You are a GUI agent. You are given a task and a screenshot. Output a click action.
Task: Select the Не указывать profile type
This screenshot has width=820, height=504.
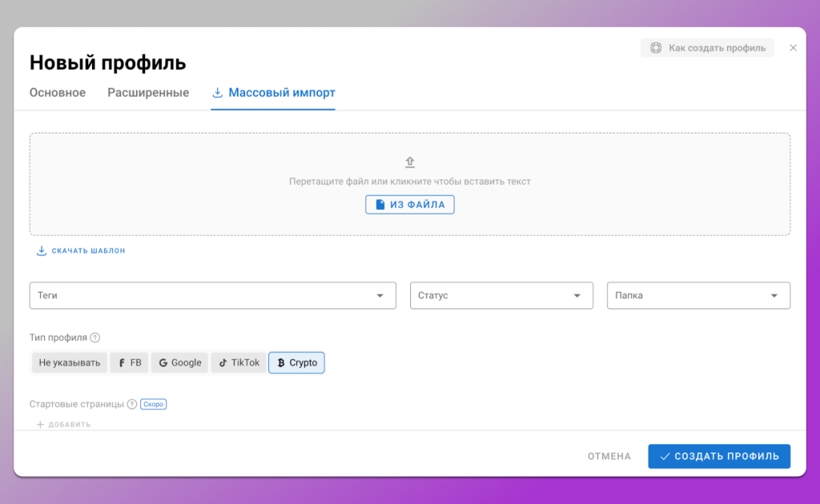(x=70, y=362)
